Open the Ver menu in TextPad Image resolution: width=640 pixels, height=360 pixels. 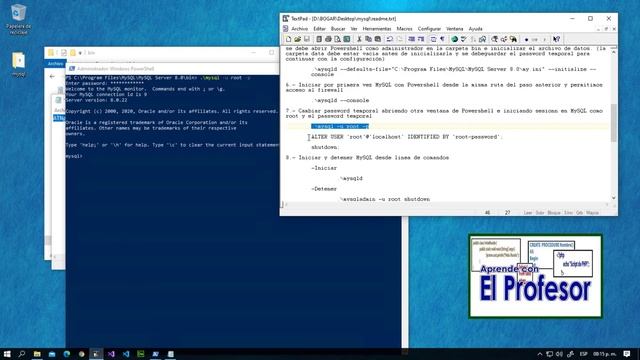coord(354,29)
